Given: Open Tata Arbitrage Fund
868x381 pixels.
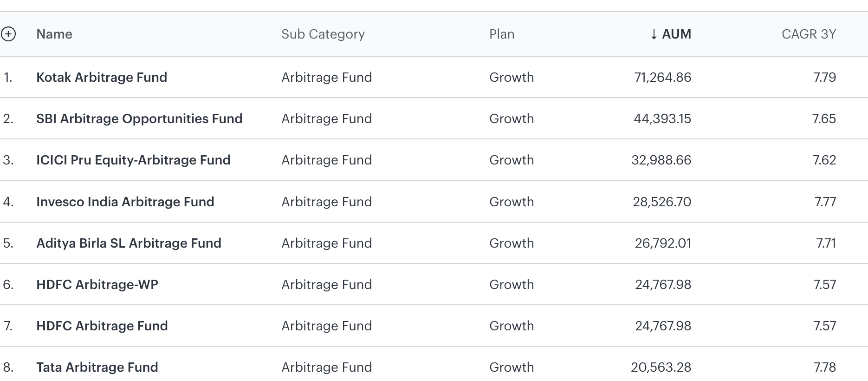Looking at the screenshot, I should 97,367.
